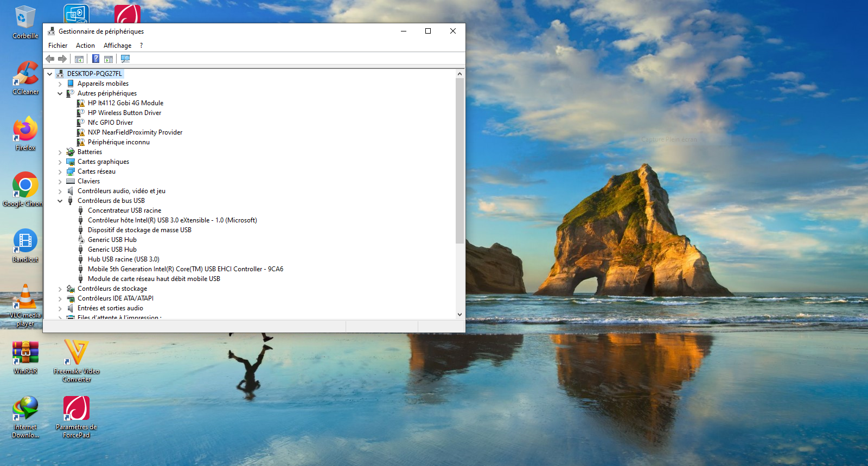Image resolution: width=868 pixels, height=466 pixels.
Task: Click the device tree scrollbar up arrow
Action: (459, 74)
